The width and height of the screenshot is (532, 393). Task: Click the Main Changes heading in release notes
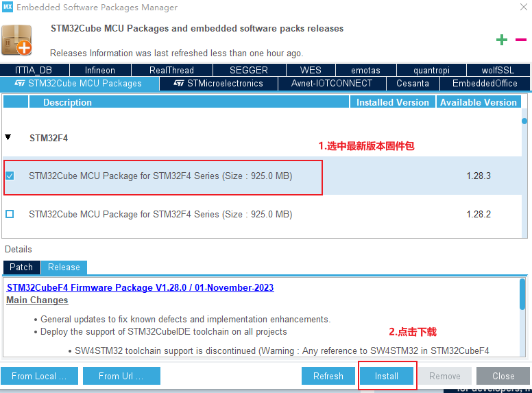click(x=37, y=300)
